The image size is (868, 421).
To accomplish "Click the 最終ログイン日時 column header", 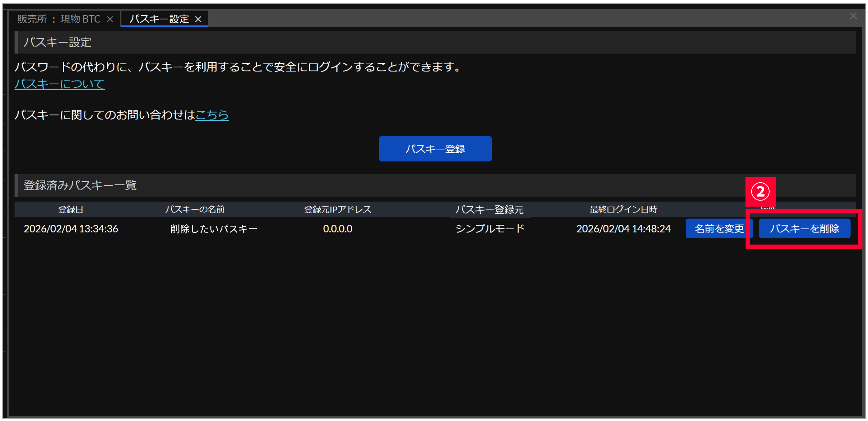I will 623,209.
